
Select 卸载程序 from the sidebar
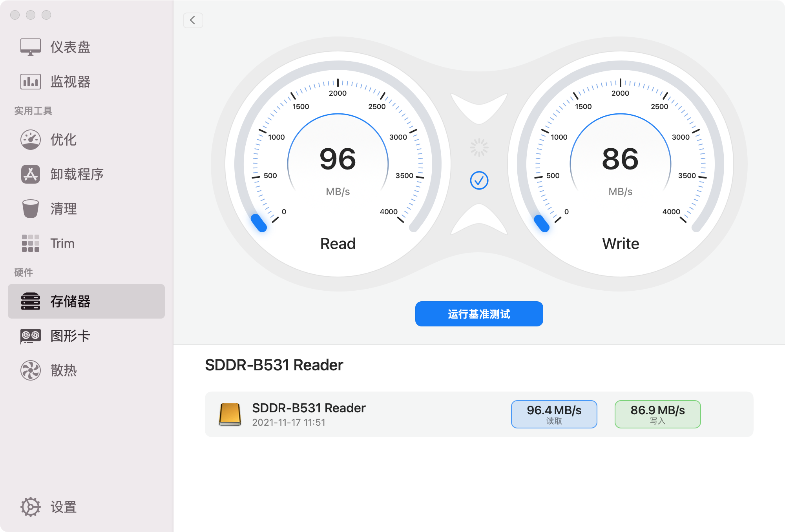point(86,174)
